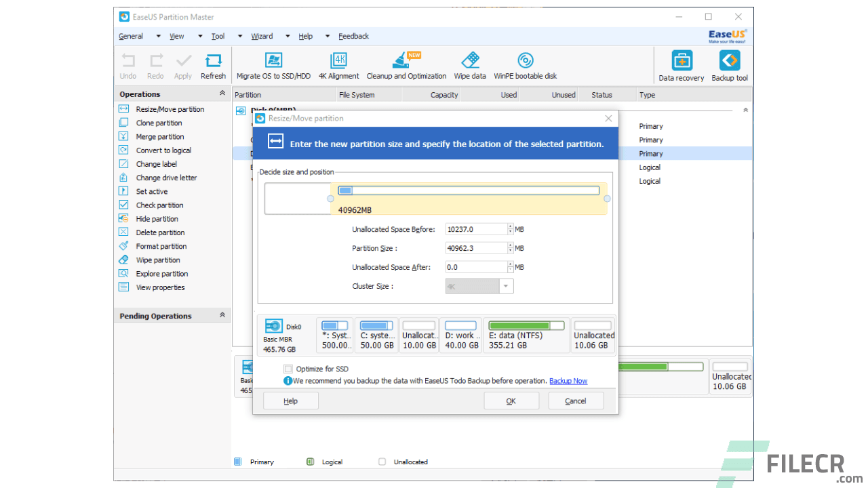The image size is (868, 488).
Task: Select the Wipe data tool
Action: tap(470, 65)
